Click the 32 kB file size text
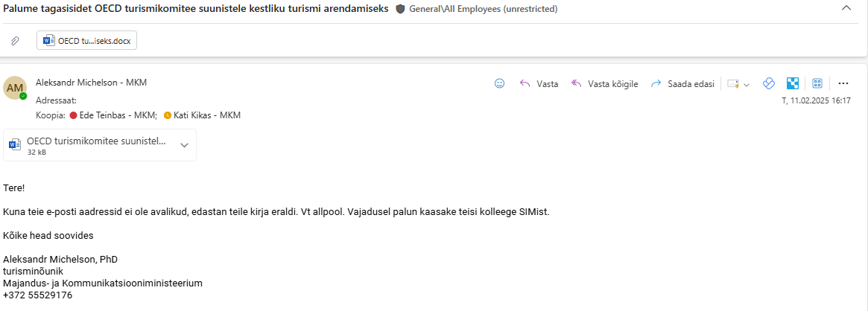 (x=37, y=152)
